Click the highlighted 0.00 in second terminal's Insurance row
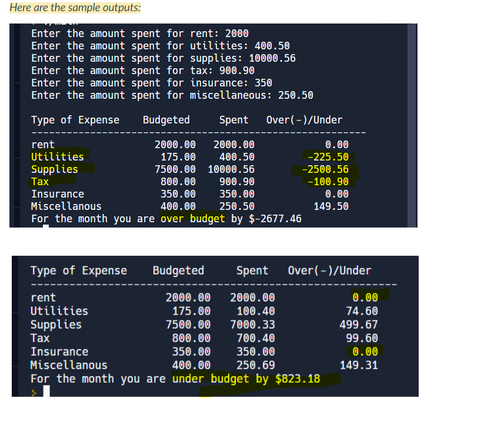The width and height of the screenshot is (481, 448). 365,352
